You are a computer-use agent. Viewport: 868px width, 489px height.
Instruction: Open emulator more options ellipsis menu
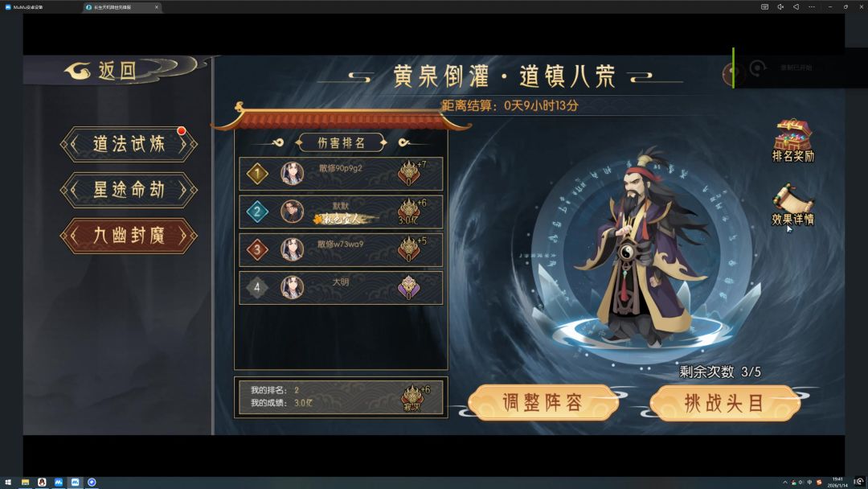tap(812, 6)
